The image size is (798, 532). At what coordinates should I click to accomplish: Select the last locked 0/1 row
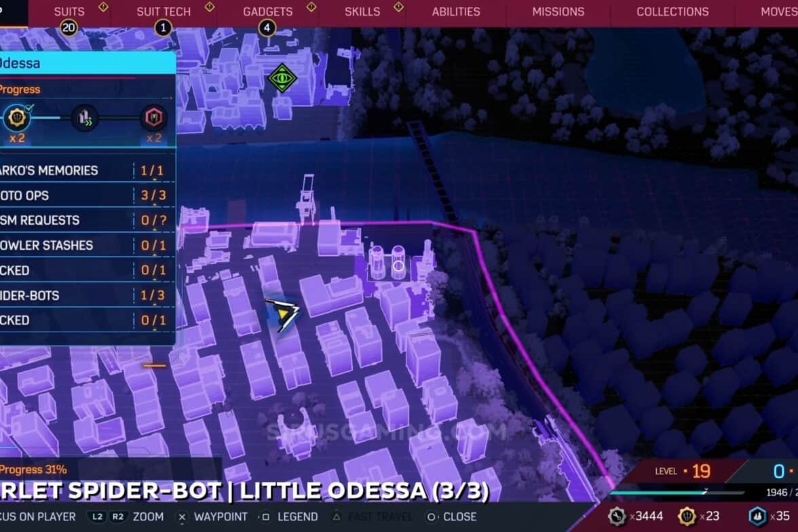[x=87, y=320]
